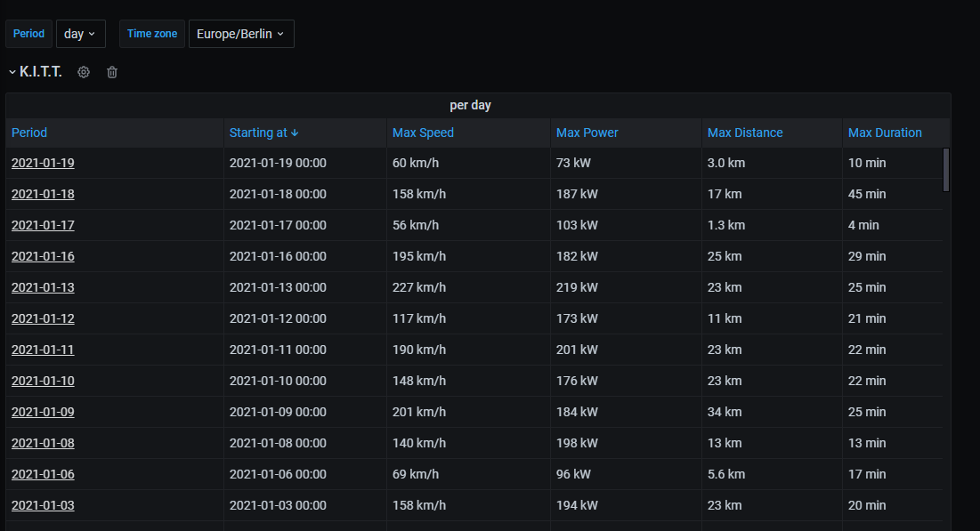Select the Time zone variable label
Image resolution: width=980 pixels, height=531 pixels.
(x=152, y=34)
